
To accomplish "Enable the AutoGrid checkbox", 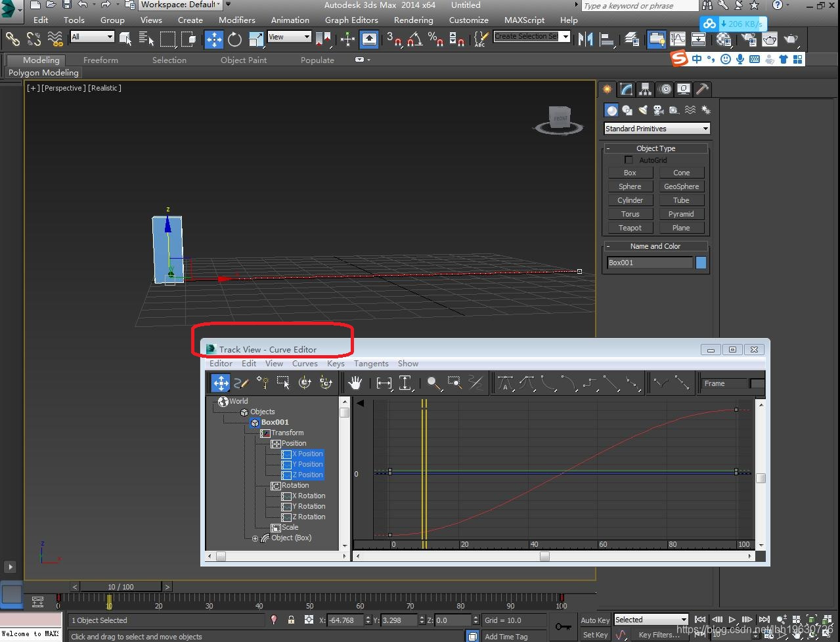I will [629, 160].
